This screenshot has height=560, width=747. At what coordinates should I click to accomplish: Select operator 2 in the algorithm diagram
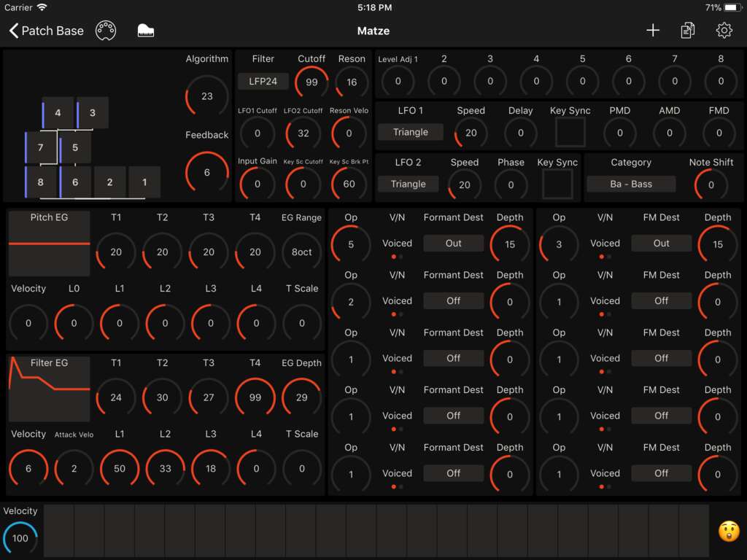110,182
